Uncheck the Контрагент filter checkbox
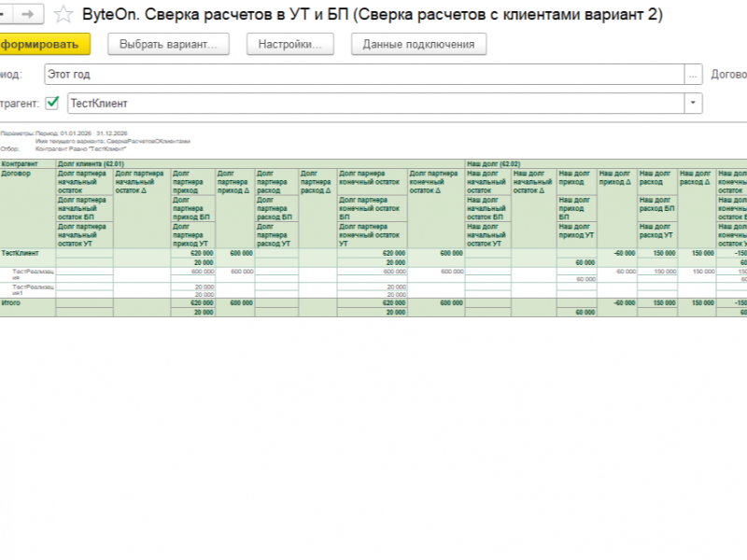 pyautogui.click(x=52, y=103)
